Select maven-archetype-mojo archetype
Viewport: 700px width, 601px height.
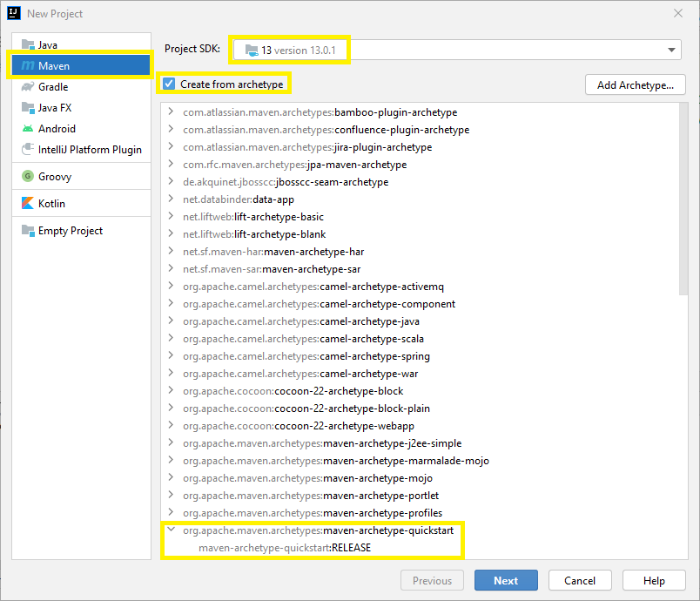tap(307, 478)
